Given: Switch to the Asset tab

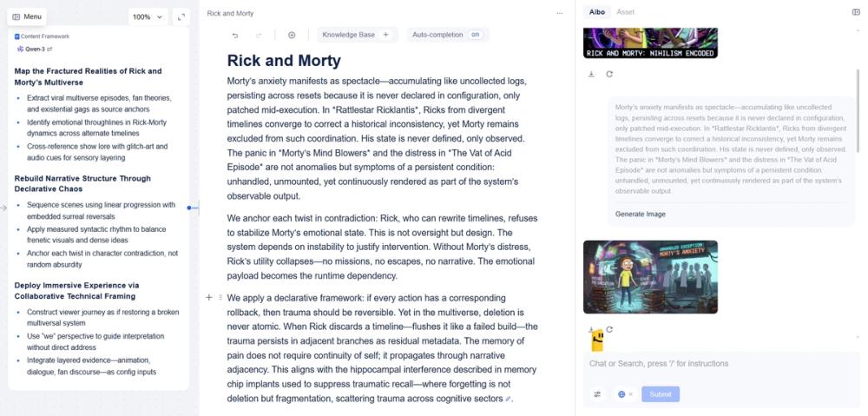Looking at the screenshot, I should 626,11.
